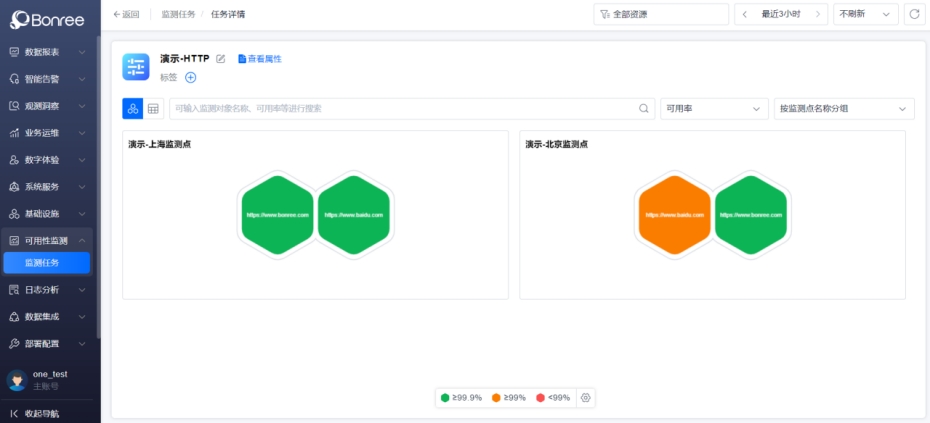Click the user avatar for one_test
Screen dimensions: 930x423
click(x=17, y=380)
